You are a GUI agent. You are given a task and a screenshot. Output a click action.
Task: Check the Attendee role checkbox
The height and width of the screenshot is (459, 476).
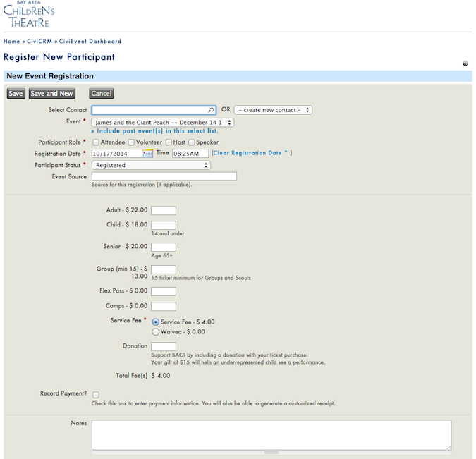click(95, 142)
